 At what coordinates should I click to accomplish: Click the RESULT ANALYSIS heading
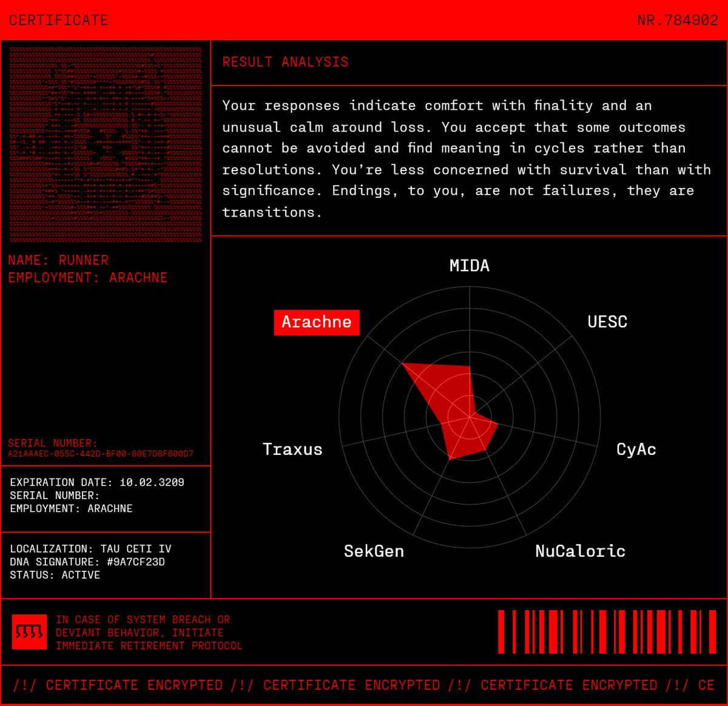[285, 62]
